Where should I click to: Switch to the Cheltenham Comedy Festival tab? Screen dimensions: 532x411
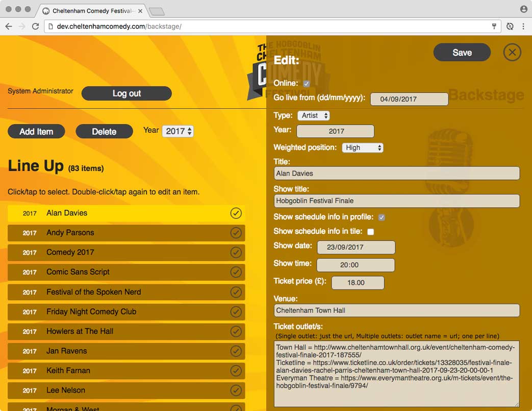tap(92, 11)
